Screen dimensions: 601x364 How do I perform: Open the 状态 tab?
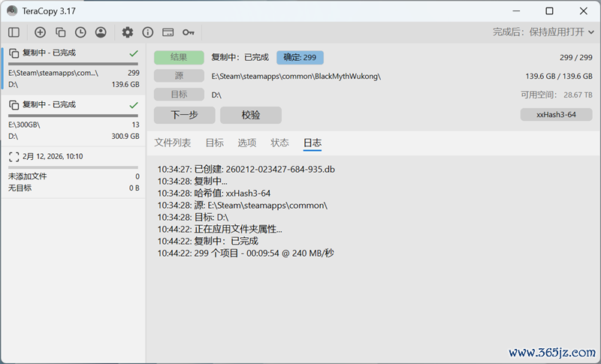279,143
